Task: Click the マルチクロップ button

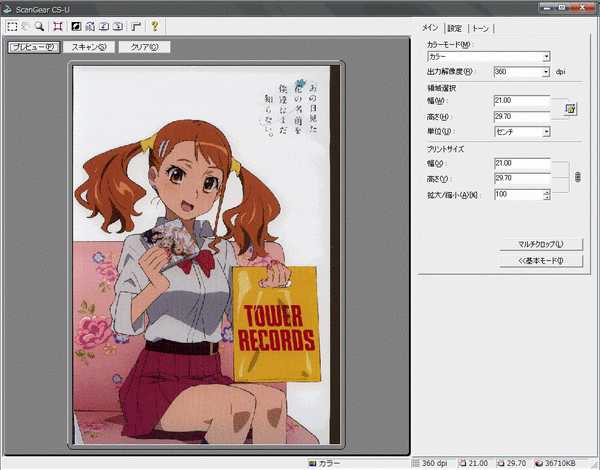Action: pyautogui.click(x=541, y=244)
